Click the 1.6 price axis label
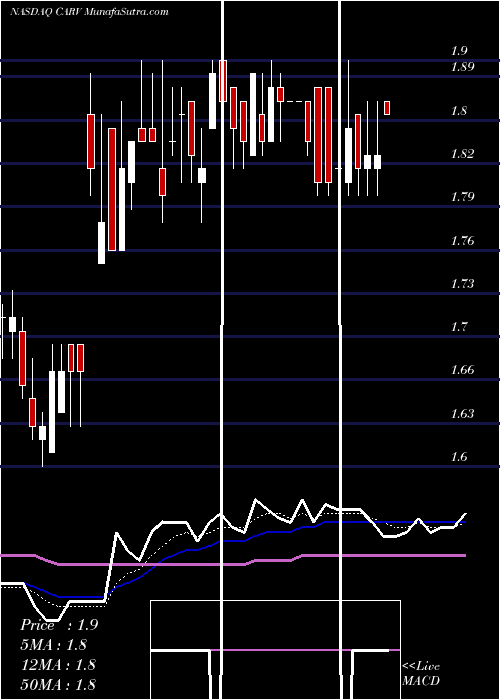The width and height of the screenshot is (500, 700). (x=460, y=457)
